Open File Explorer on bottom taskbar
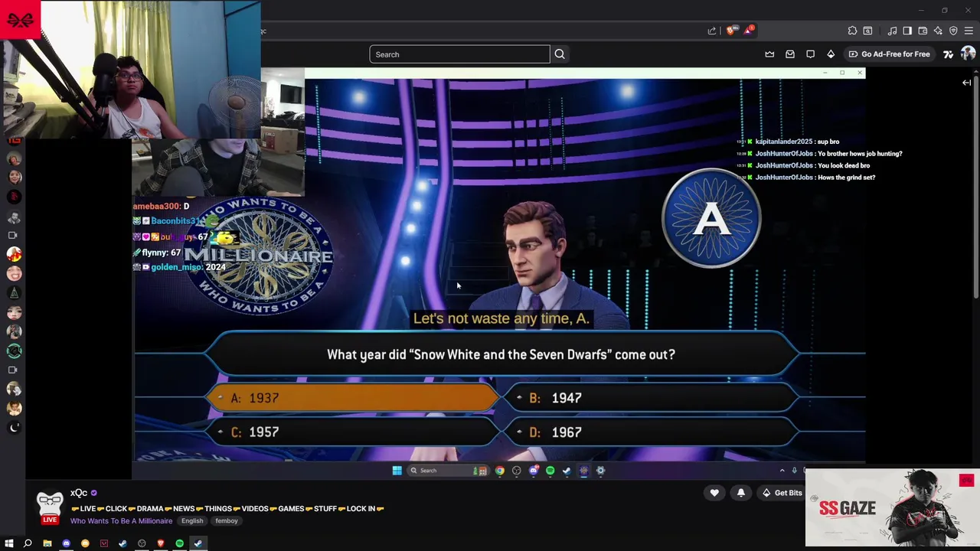 (47, 543)
